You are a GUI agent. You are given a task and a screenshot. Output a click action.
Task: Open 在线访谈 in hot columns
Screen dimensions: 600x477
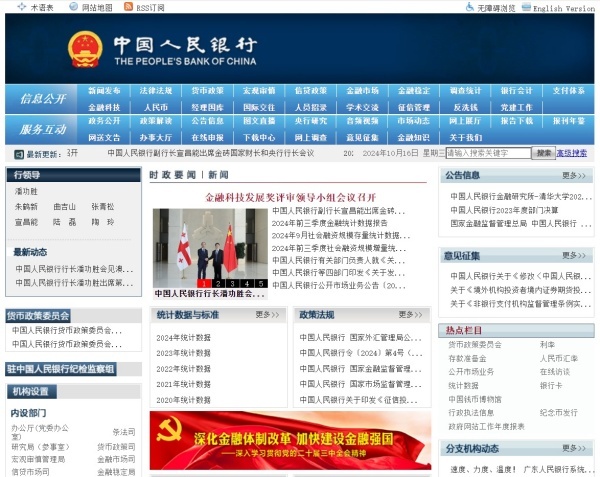pos(555,372)
